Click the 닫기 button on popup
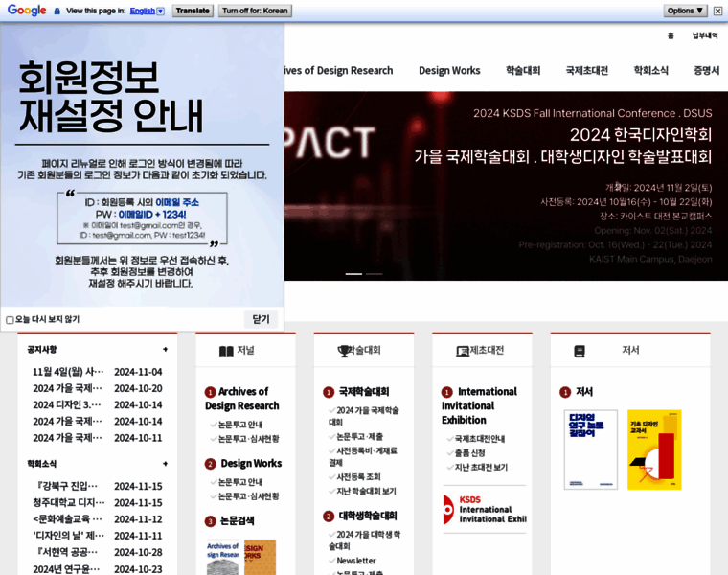Viewport: 728px width, 575px height. (x=261, y=319)
